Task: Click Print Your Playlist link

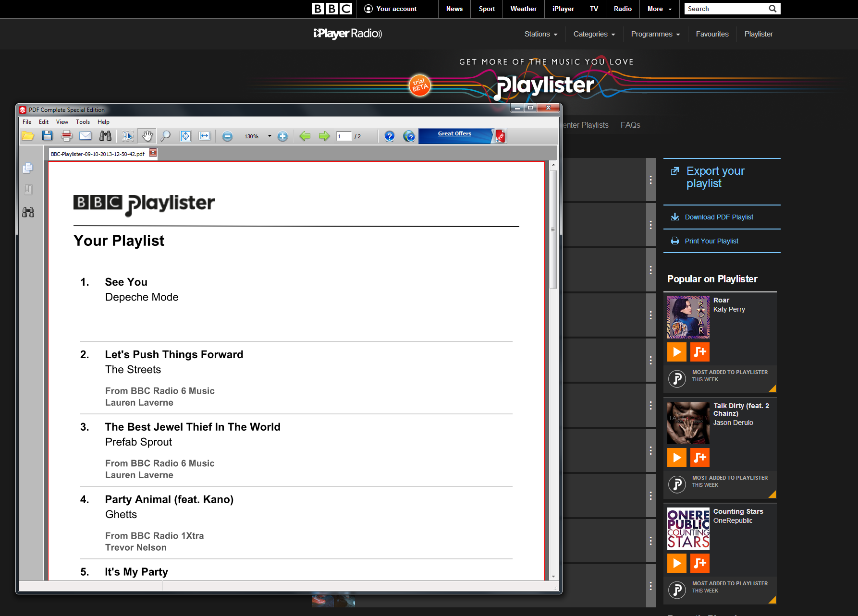Action: click(x=711, y=241)
